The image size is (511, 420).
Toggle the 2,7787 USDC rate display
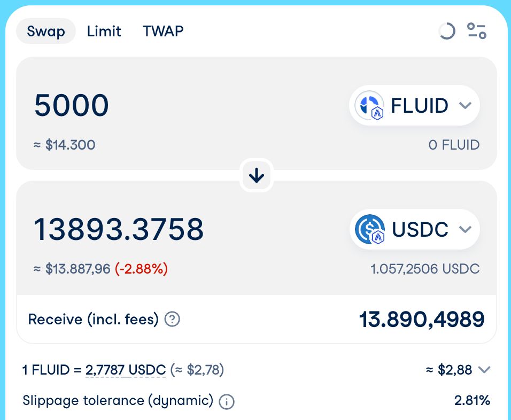tap(126, 369)
